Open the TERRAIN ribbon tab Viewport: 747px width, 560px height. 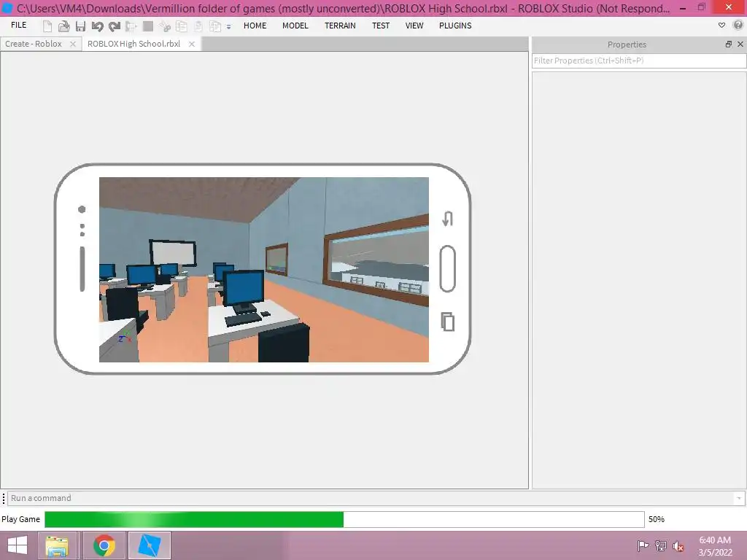pyautogui.click(x=340, y=26)
